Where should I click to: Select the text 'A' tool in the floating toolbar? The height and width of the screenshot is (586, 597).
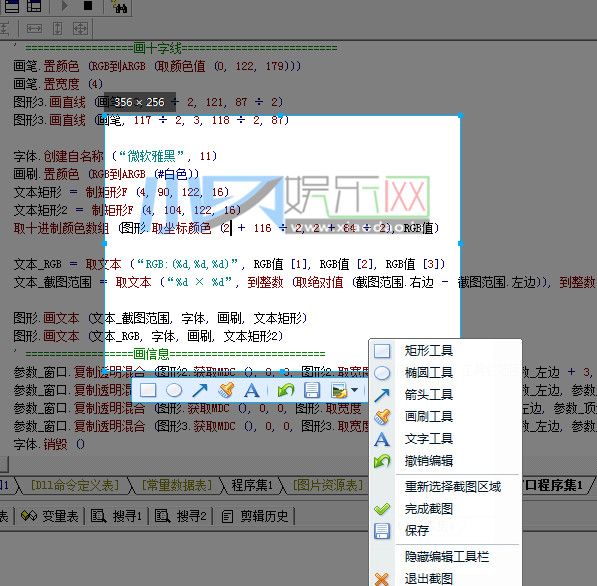252,390
